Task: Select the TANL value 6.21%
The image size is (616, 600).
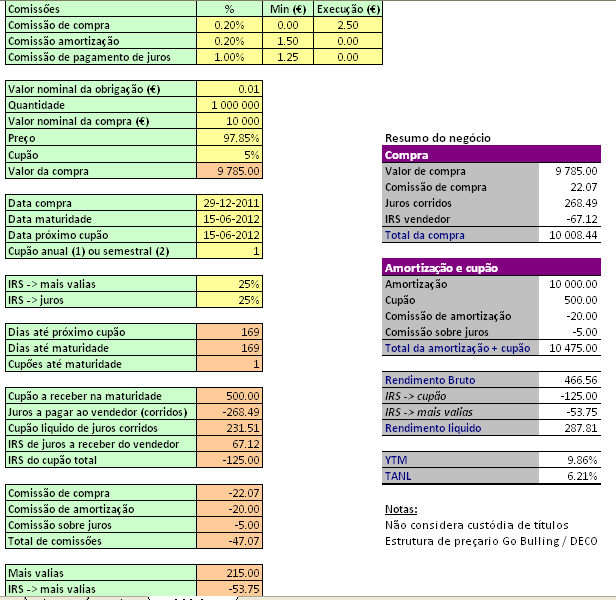Action: (570, 476)
